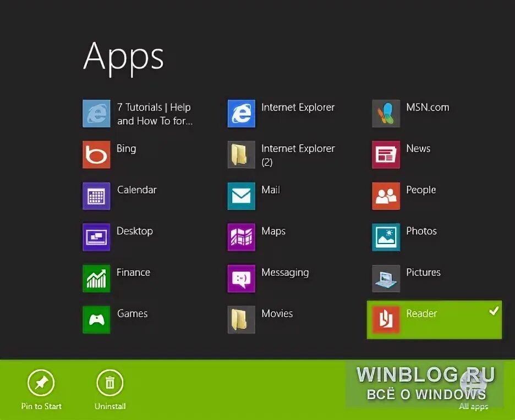This screenshot has width=515, height=420.
Task: Click the Reader text label
Action: point(421,313)
